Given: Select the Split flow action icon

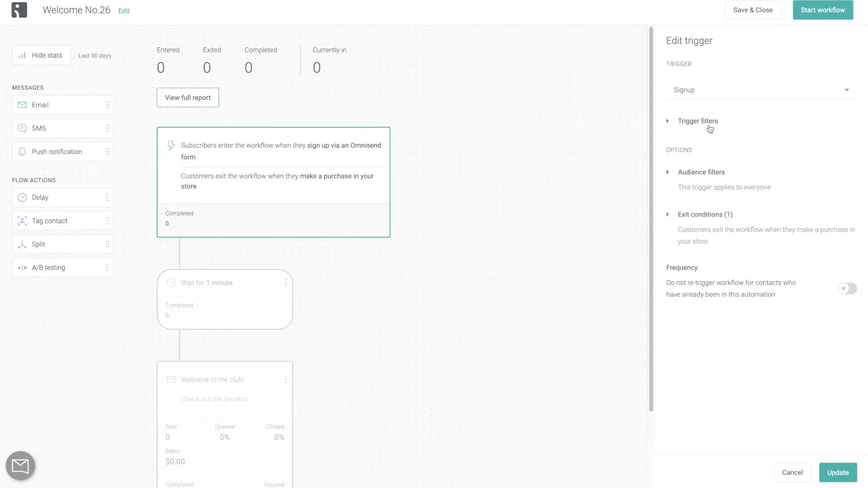Looking at the screenshot, I should (x=22, y=244).
